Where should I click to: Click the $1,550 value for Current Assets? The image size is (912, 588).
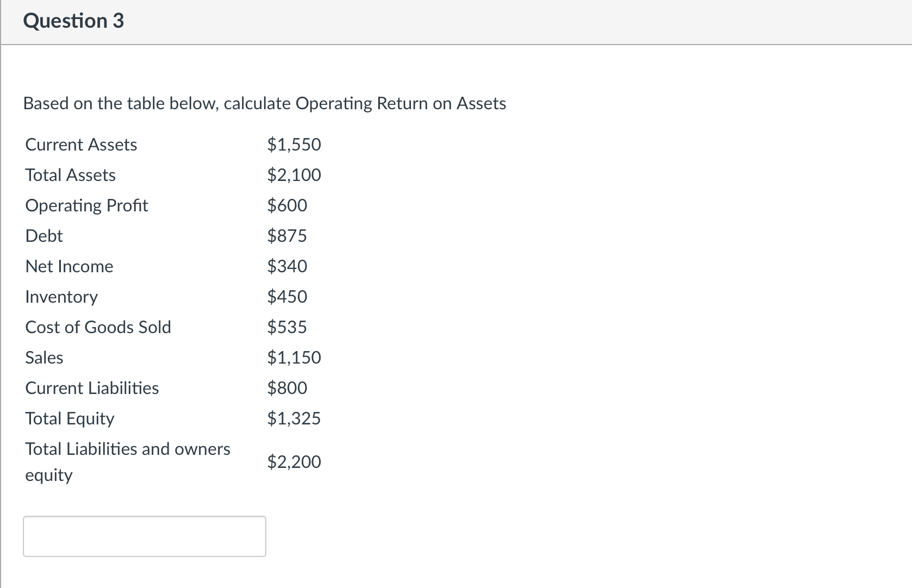pyautogui.click(x=293, y=145)
